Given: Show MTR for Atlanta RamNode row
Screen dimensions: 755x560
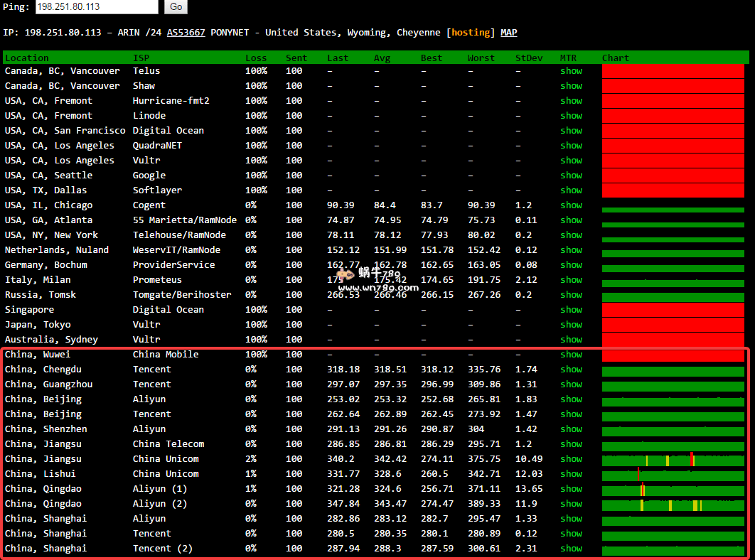Looking at the screenshot, I should [571, 220].
